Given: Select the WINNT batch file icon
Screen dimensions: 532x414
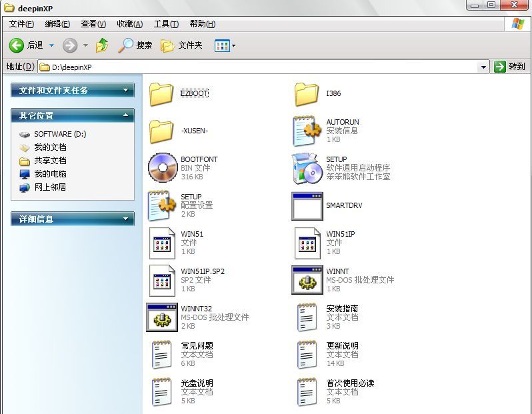Looking at the screenshot, I should point(307,280).
